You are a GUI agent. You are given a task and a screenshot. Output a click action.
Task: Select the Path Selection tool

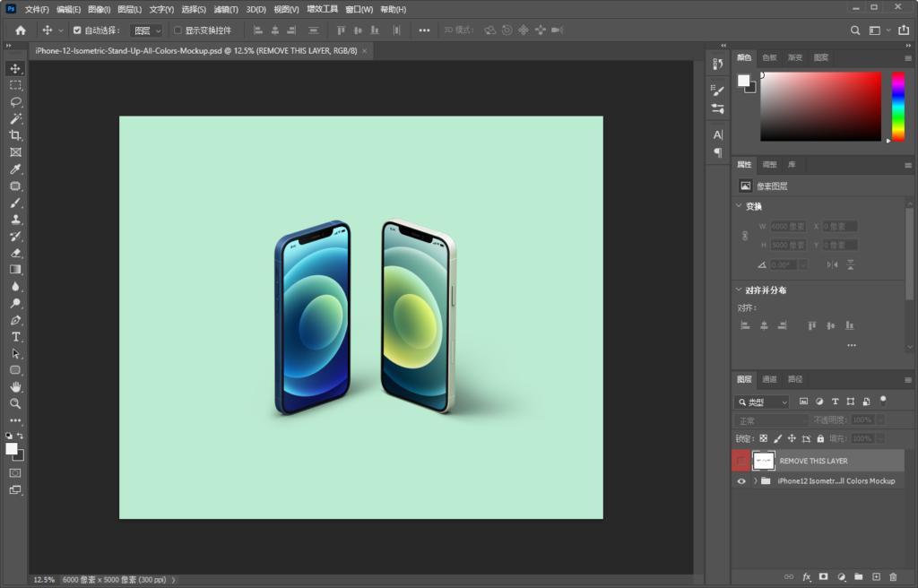coord(15,354)
